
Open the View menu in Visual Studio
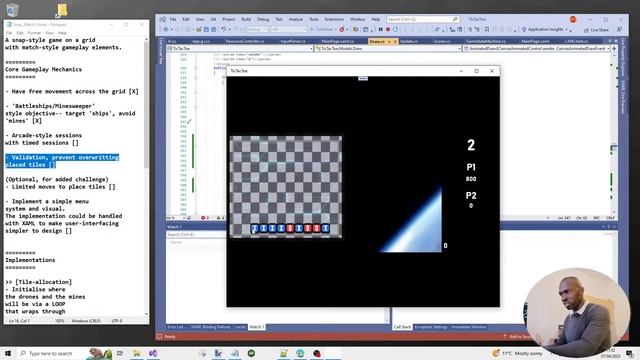(x=200, y=19)
